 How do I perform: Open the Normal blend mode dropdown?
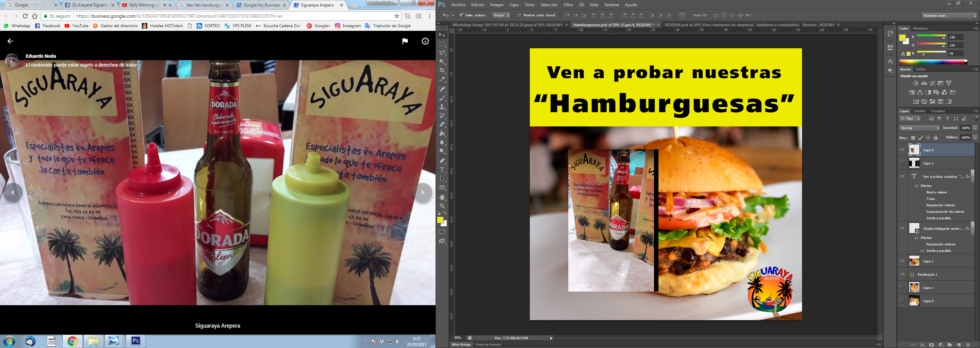pos(919,128)
